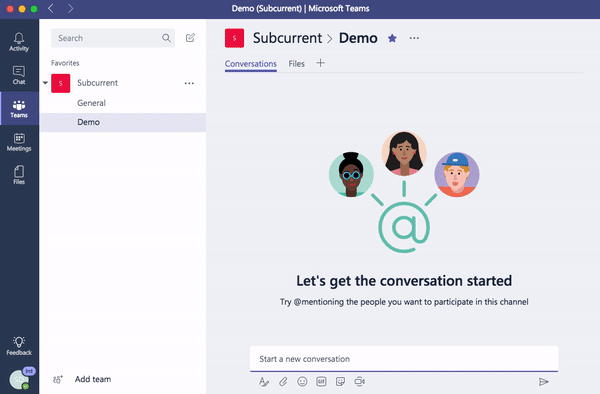600x394 pixels.
Task: Select the Demo channel
Action: coord(122,122)
